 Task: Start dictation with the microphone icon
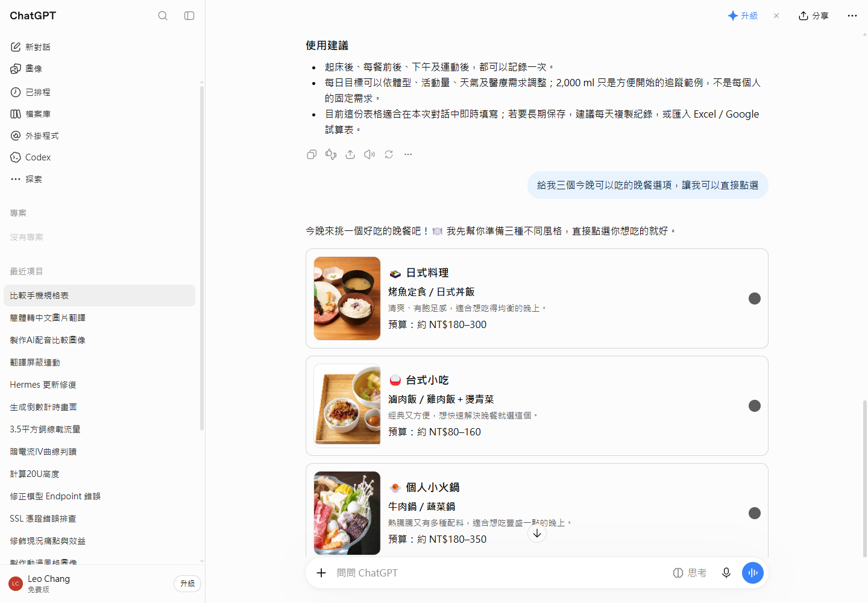pyautogui.click(x=726, y=573)
